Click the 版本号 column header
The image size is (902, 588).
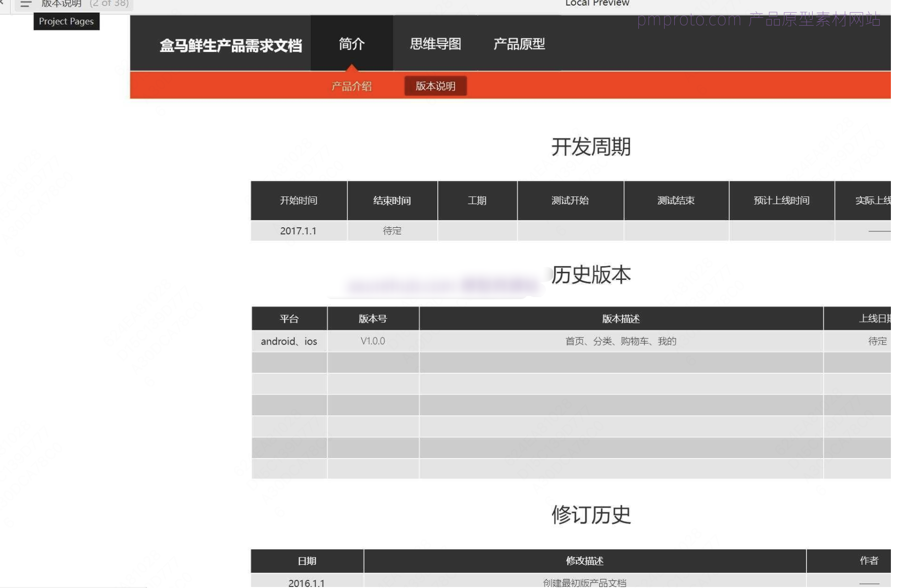pyautogui.click(x=373, y=319)
